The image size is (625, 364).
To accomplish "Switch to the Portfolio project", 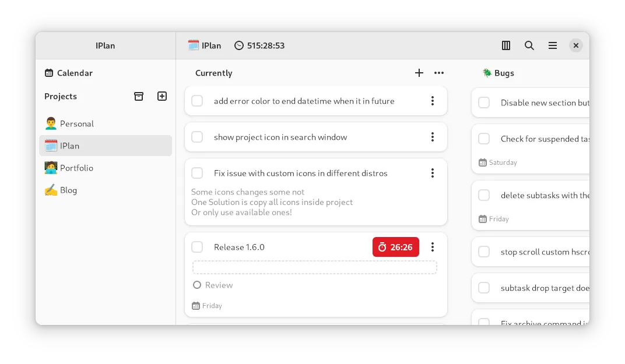I will click(x=76, y=168).
